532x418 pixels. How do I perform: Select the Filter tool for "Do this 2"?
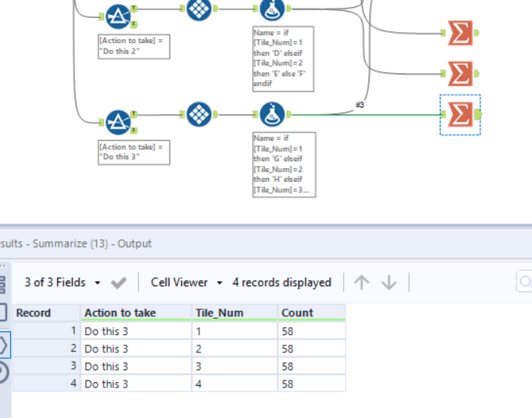(x=118, y=15)
